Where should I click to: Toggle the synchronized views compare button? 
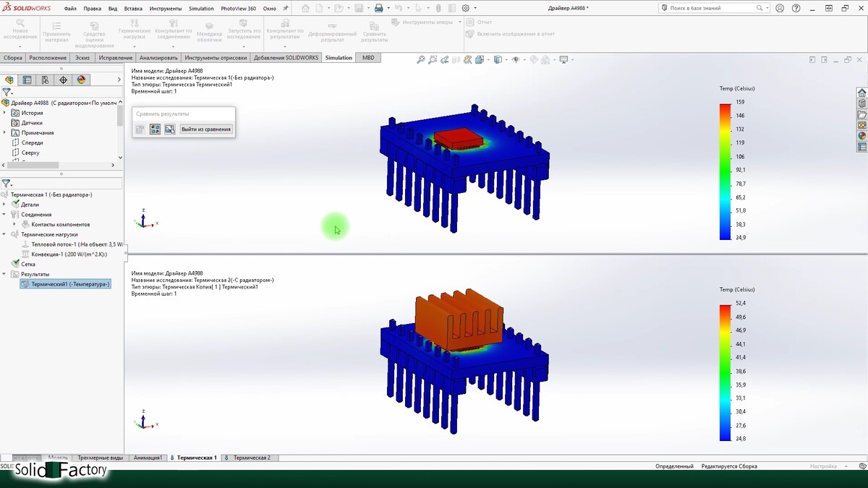[x=155, y=129]
